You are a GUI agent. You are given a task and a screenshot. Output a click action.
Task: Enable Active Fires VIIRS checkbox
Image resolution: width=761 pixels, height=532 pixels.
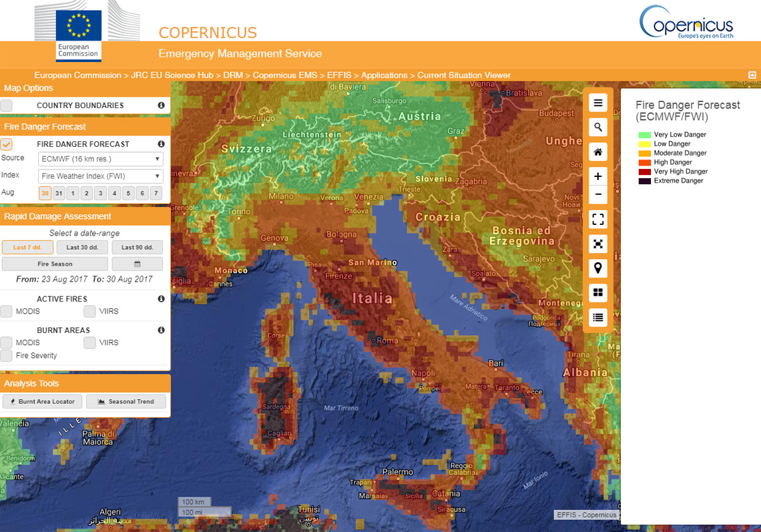pyautogui.click(x=89, y=311)
